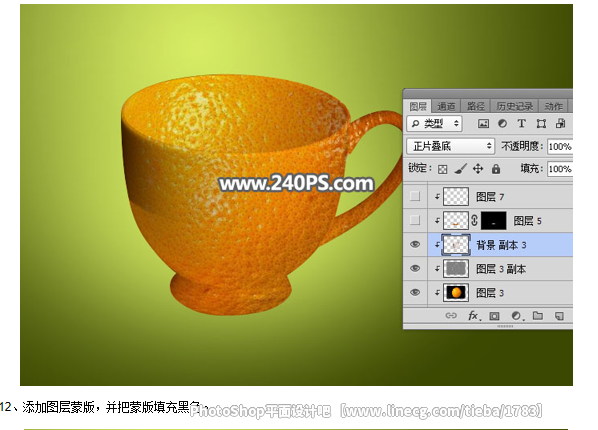The image size is (598, 430).
Task: Filter layers by pixel image icon
Action: [x=483, y=124]
